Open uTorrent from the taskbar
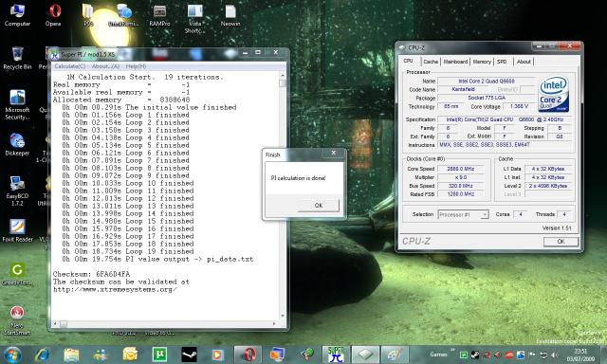 click(159, 355)
